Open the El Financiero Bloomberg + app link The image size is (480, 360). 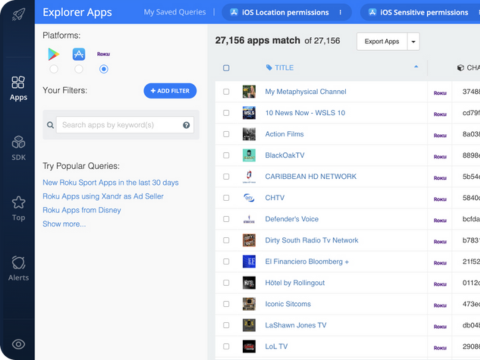307,262
